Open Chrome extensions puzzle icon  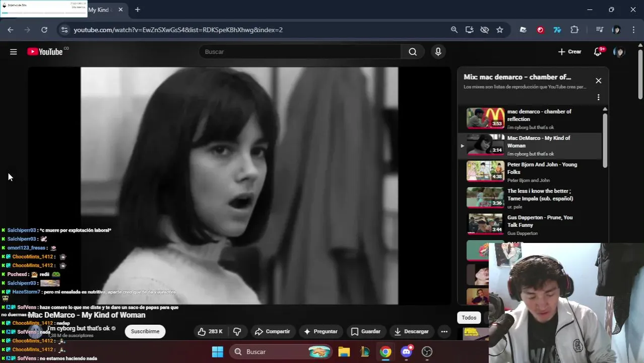coord(574,30)
